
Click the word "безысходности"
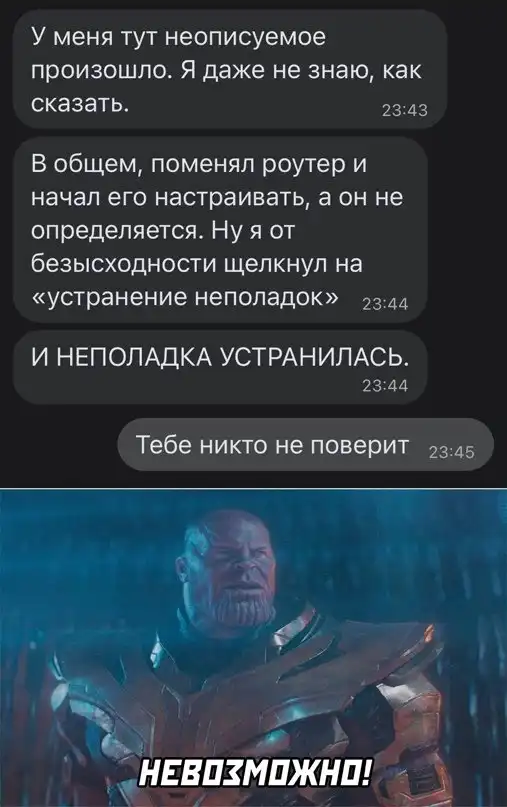[125, 264]
